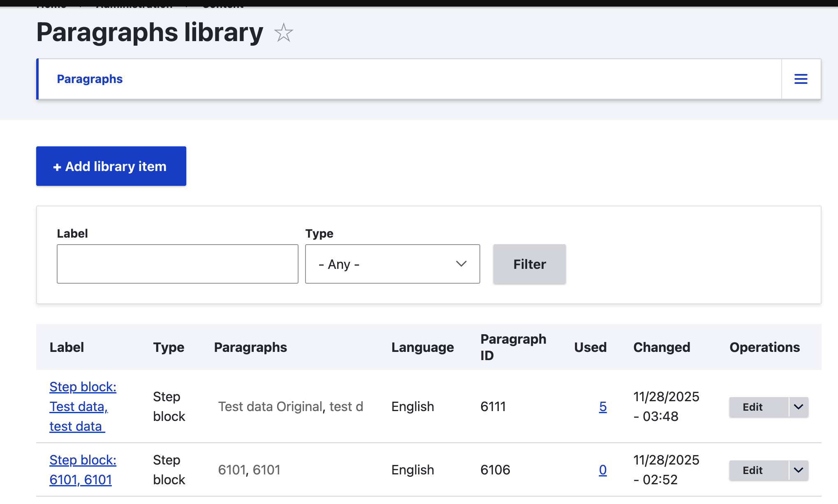Image resolution: width=838 pixels, height=504 pixels.
Task: Open the hamburger menu beside Paragraphs tab
Action: 801,79
